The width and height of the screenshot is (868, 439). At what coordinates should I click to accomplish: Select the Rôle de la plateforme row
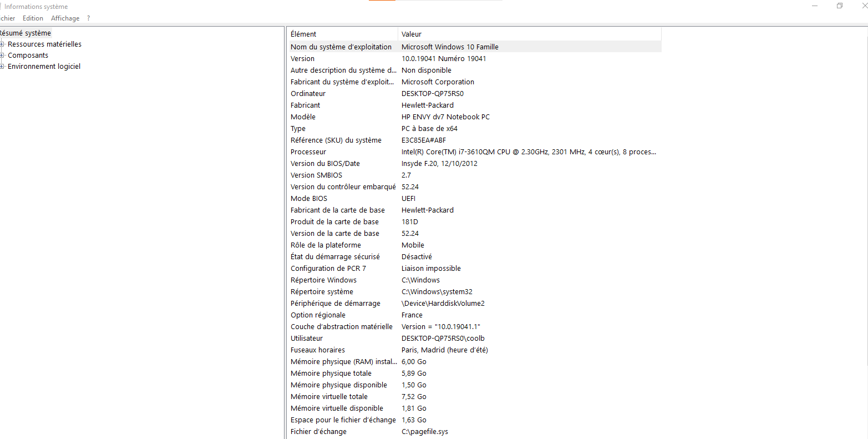click(474, 245)
